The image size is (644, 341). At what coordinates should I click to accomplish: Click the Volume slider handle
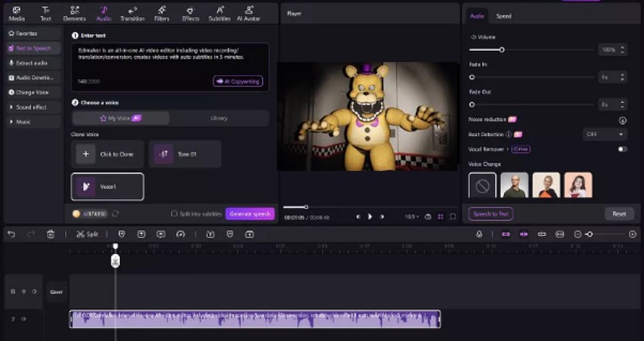(502, 50)
